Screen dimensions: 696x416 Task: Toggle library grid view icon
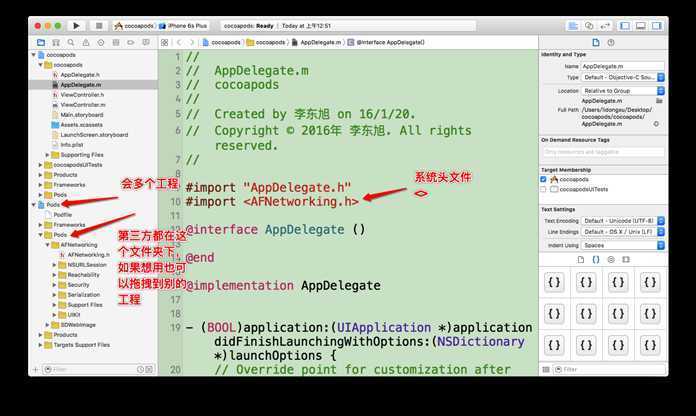pyautogui.click(x=546, y=369)
